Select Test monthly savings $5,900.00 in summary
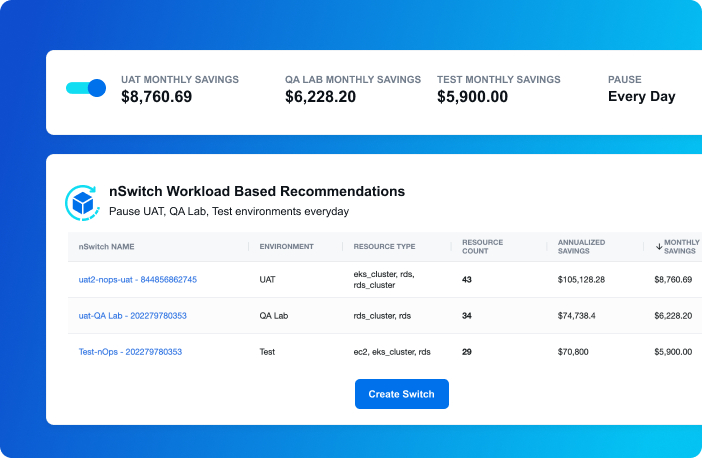 coord(472,97)
